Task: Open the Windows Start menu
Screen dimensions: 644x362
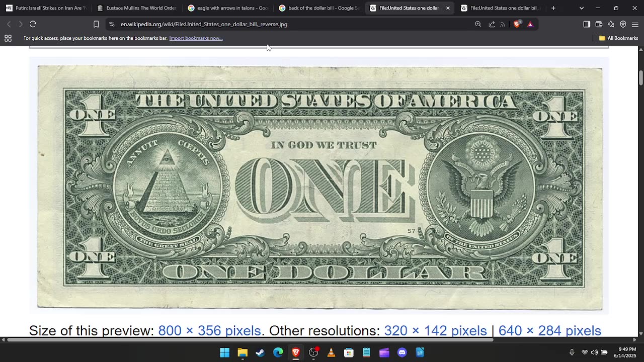Action: coord(225,352)
